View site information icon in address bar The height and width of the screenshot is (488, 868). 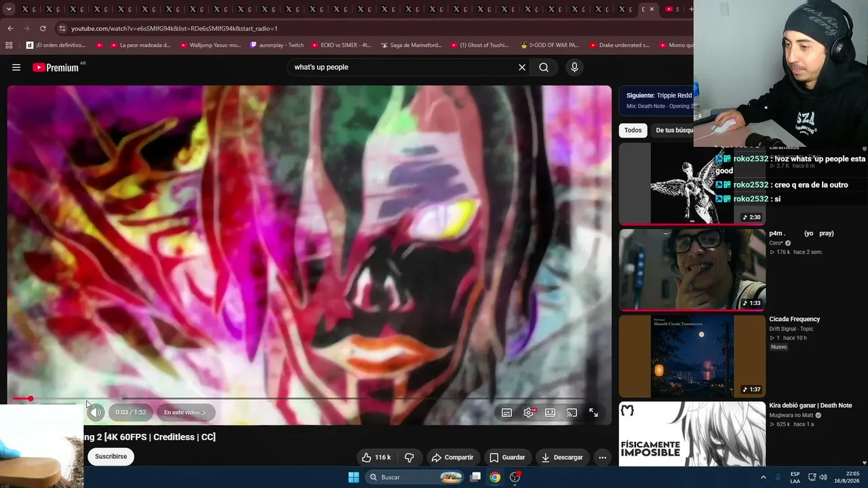click(62, 28)
